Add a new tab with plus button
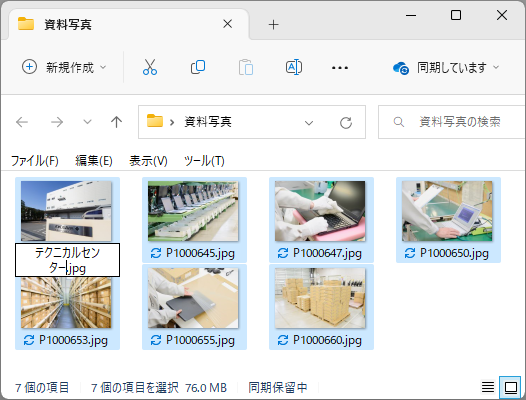Screen dimensions: 526x400 (273, 24)
